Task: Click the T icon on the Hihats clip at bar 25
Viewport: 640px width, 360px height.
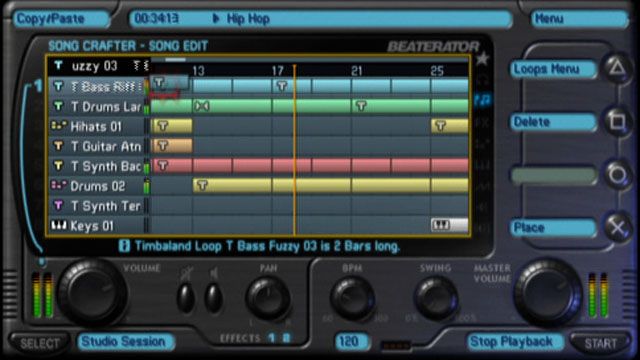Action: [440, 125]
